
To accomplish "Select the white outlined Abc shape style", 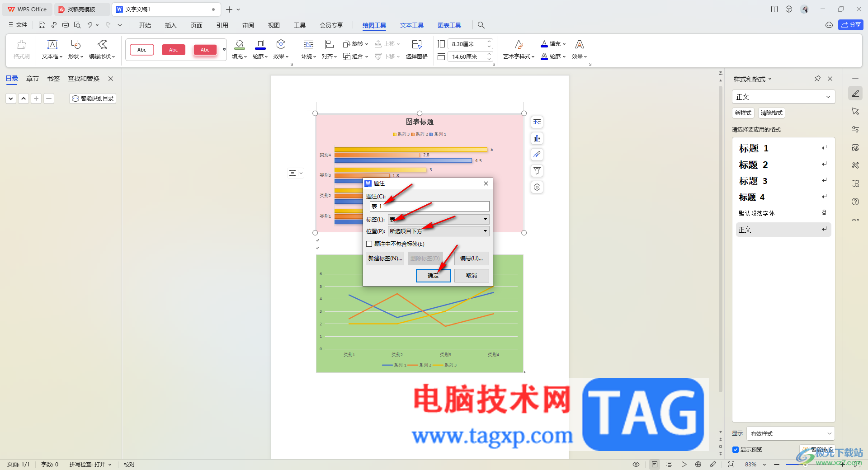I will [142, 50].
